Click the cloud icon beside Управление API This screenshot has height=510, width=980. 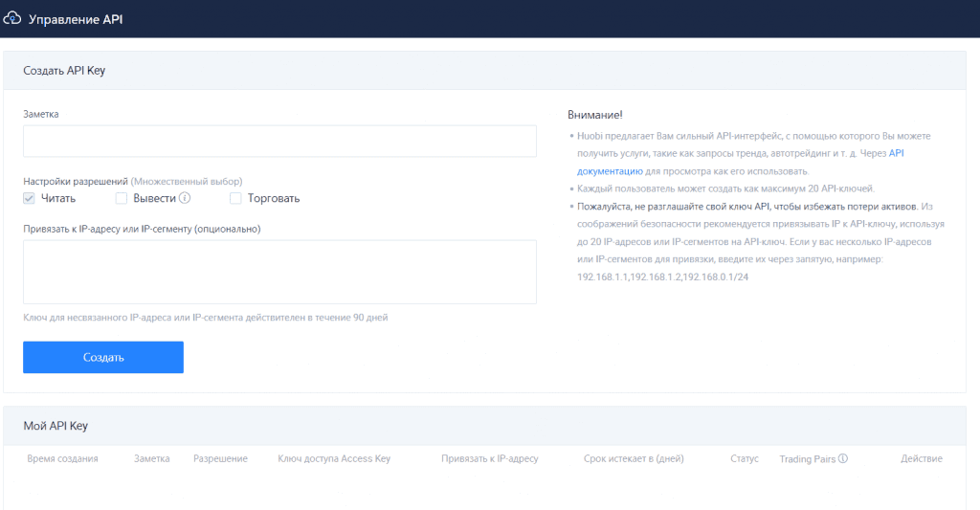click(x=11, y=18)
